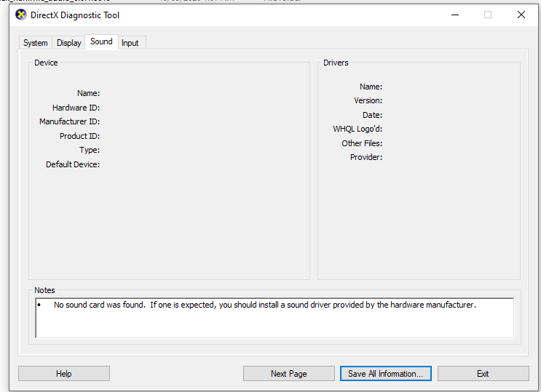The height and width of the screenshot is (392, 541).
Task: Click the 'WHQL Logo'd:' label
Action: pos(358,129)
